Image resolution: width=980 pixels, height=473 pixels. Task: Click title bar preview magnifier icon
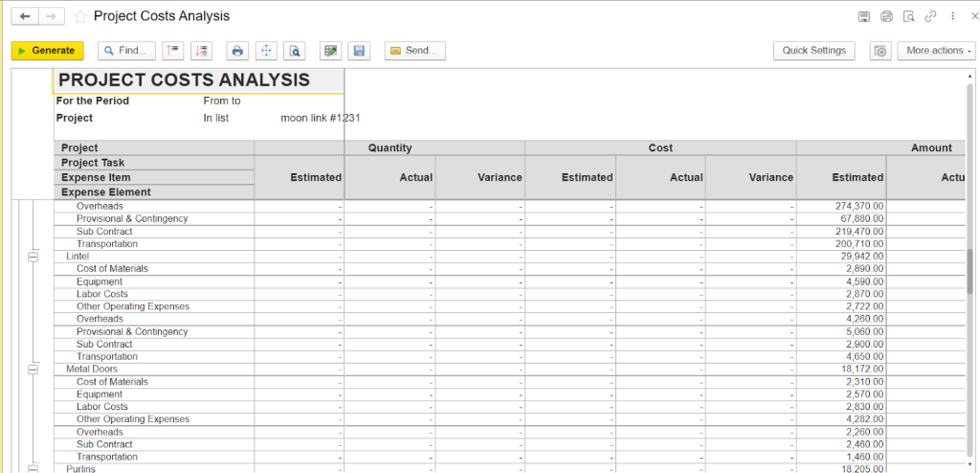tap(909, 16)
